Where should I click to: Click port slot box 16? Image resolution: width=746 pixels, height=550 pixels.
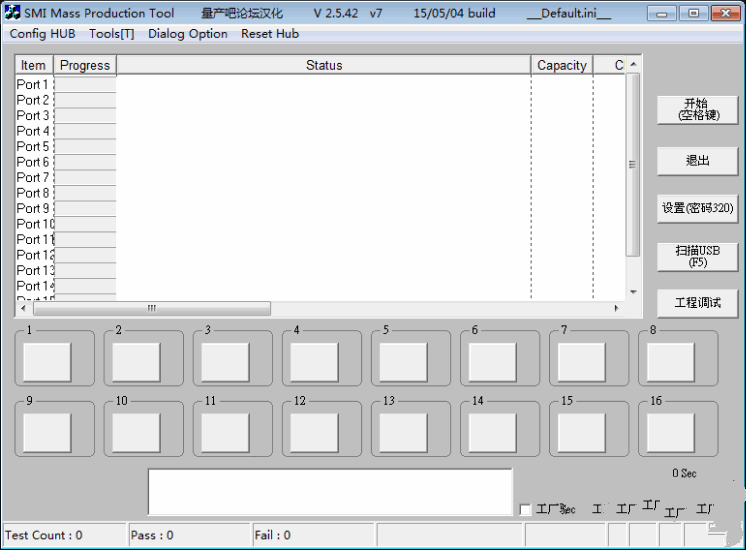click(670, 432)
